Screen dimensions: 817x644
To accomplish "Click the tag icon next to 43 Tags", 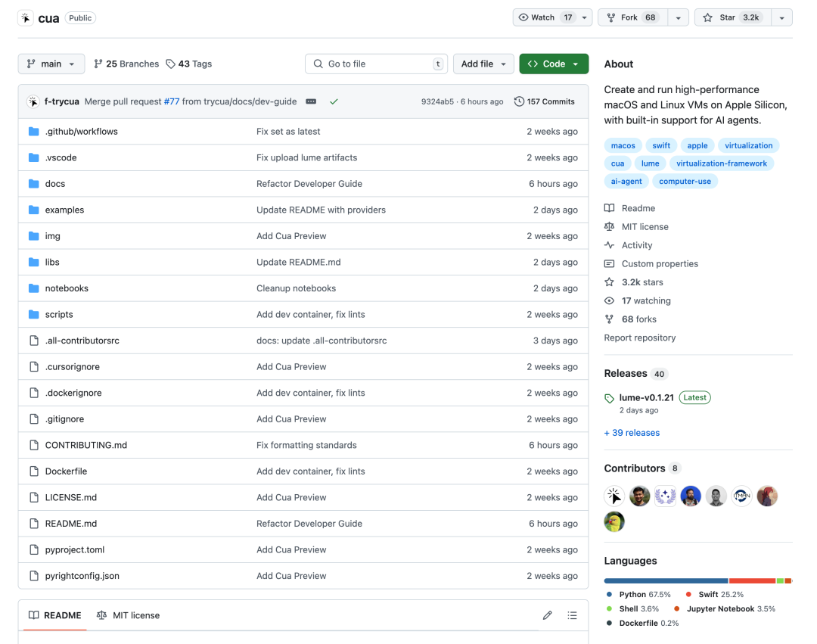I will (170, 64).
